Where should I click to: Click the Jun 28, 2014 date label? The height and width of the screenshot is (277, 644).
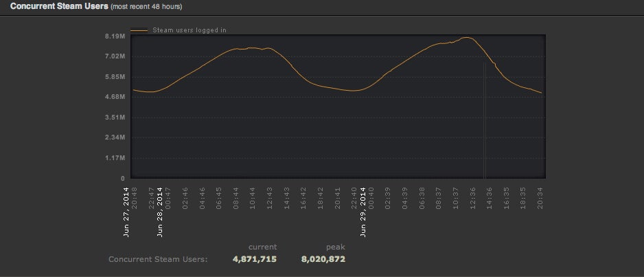click(160, 211)
